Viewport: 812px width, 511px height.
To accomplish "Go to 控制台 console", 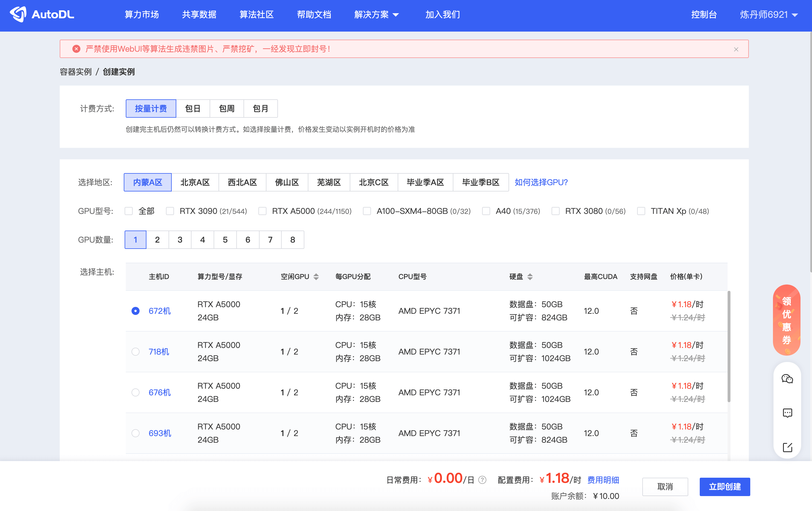I will [704, 14].
